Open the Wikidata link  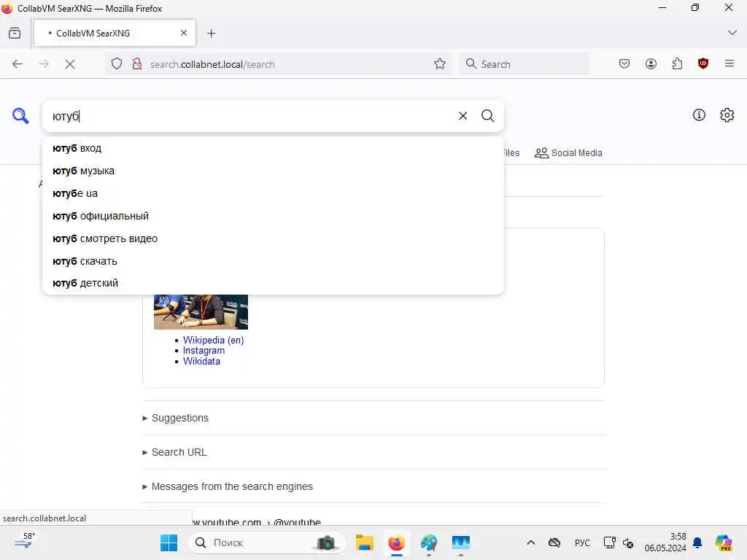[201, 362]
